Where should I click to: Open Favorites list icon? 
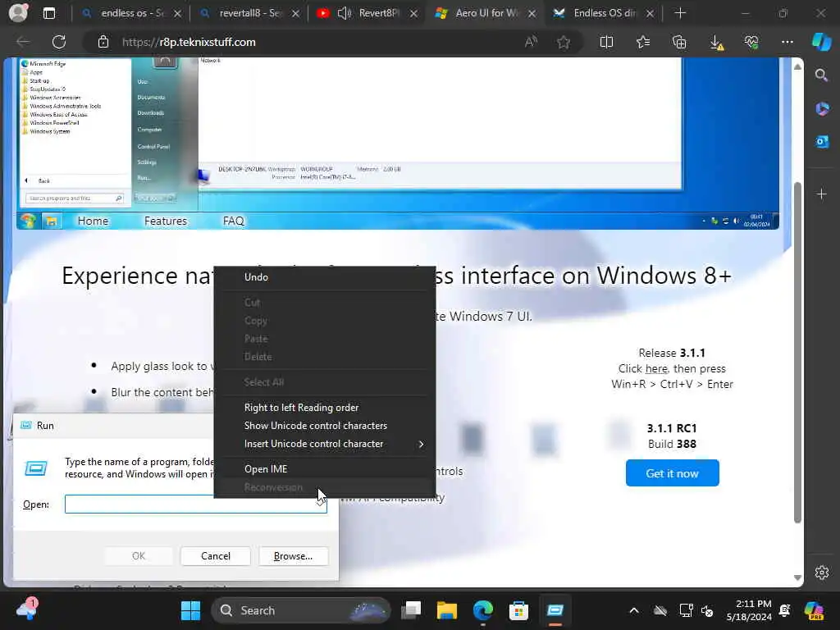pos(643,42)
